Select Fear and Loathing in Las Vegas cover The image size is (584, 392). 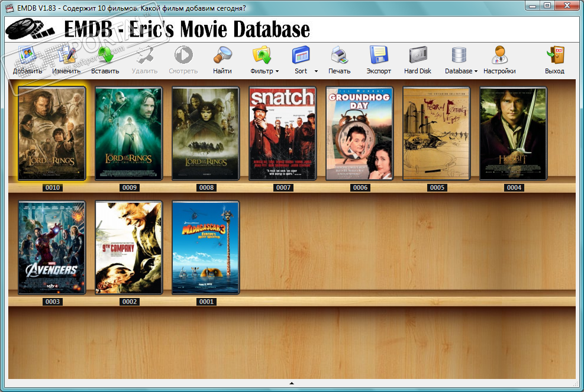[x=437, y=133]
